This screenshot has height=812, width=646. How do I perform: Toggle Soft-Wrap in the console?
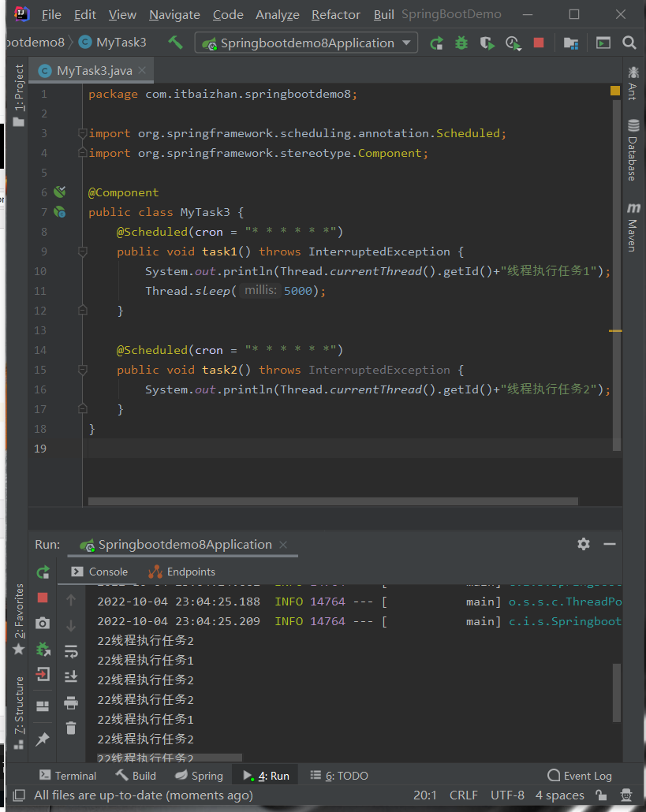(x=71, y=651)
